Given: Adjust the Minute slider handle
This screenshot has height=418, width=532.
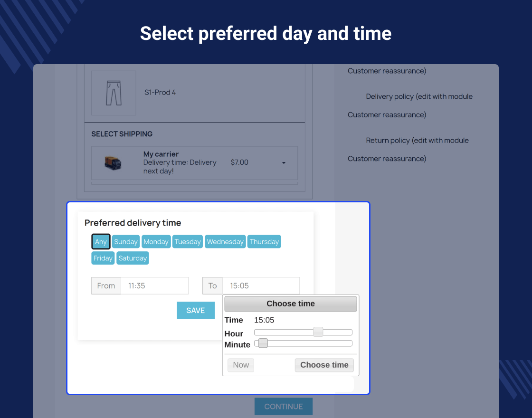Looking at the screenshot, I should pos(262,343).
